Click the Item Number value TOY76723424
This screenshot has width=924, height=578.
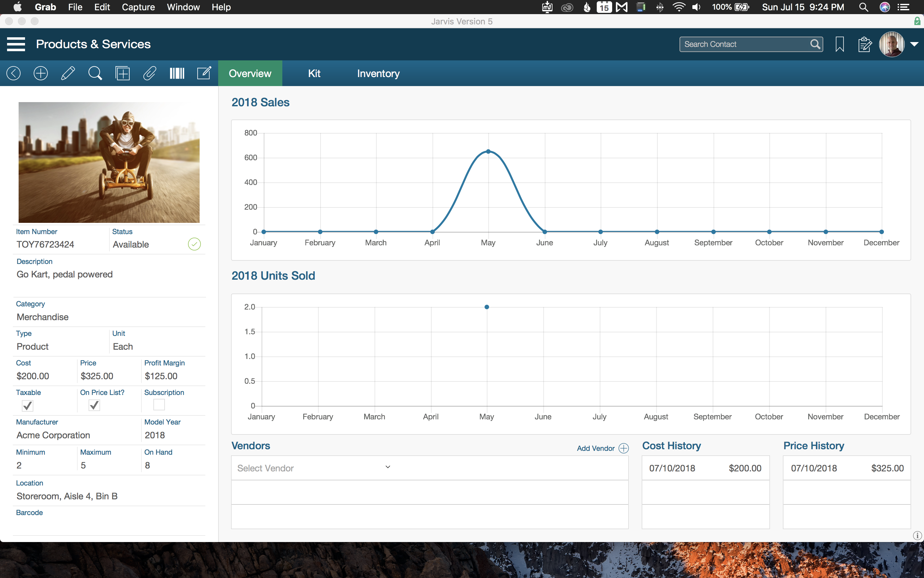[46, 244]
